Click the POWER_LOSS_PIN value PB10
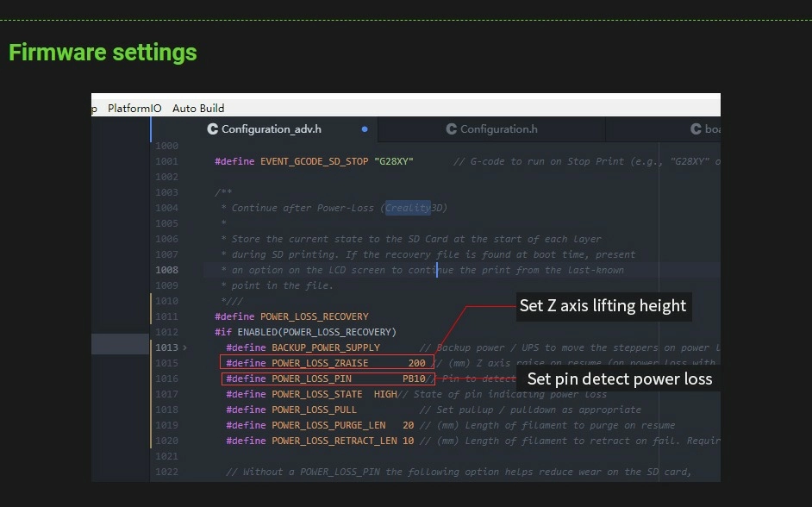 coord(414,379)
